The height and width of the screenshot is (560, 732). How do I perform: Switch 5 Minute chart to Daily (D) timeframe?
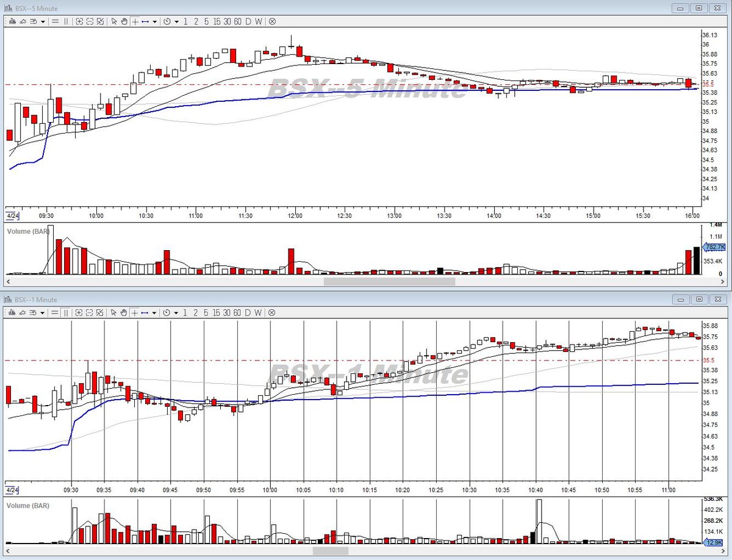(x=248, y=21)
